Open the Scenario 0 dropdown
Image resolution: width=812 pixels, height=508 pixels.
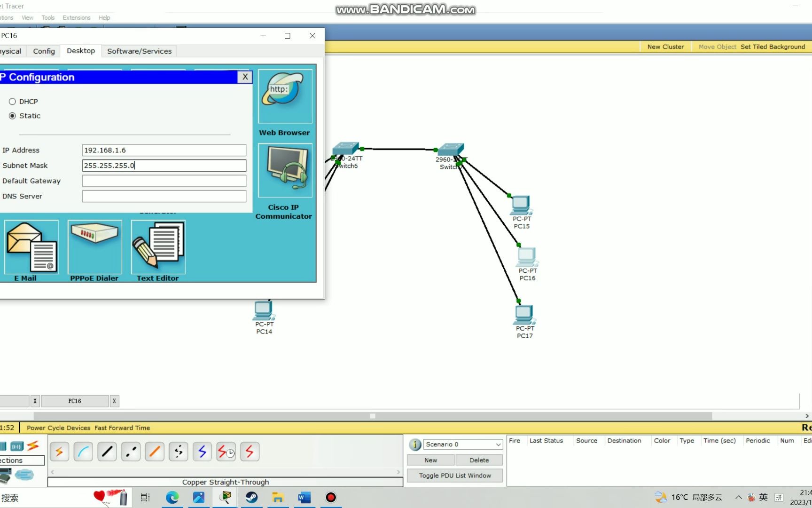pos(463,444)
